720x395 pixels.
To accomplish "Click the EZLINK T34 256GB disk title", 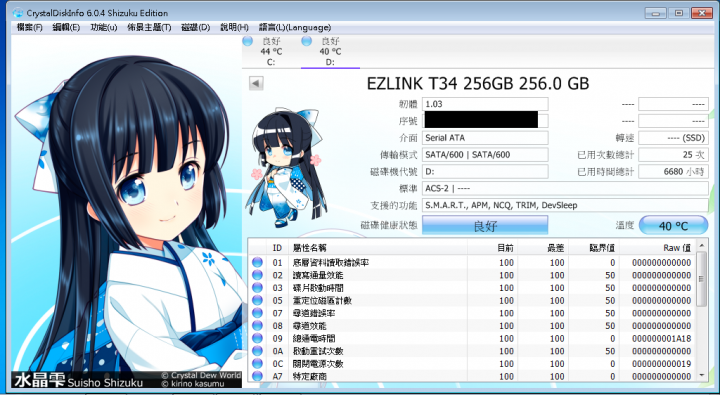I will coord(478,84).
